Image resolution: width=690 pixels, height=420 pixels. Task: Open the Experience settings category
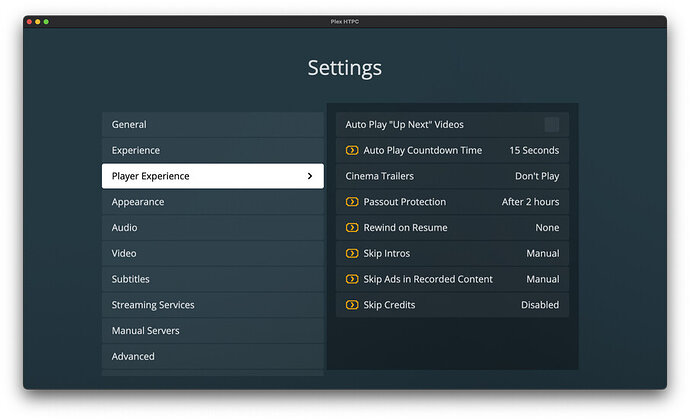pos(213,150)
